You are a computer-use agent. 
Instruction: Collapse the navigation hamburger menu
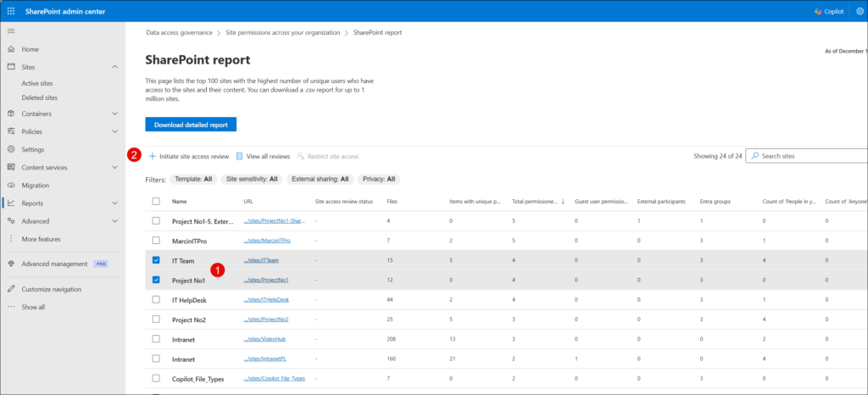point(10,31)
